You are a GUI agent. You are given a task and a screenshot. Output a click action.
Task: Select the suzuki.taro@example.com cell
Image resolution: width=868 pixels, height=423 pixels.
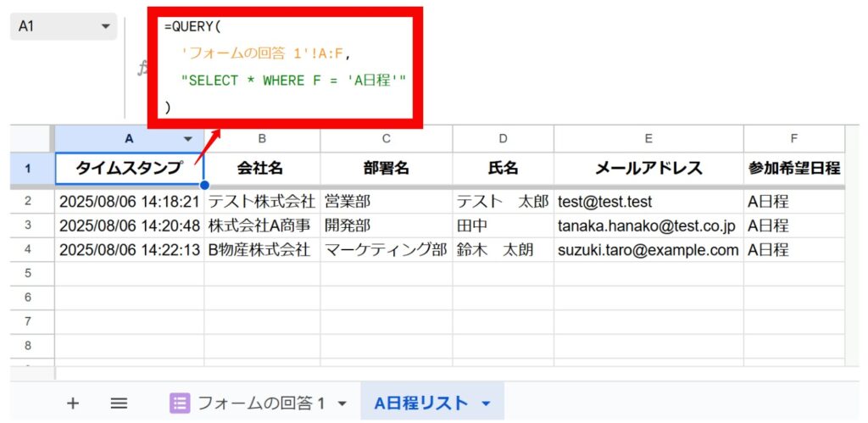point(648,250)
